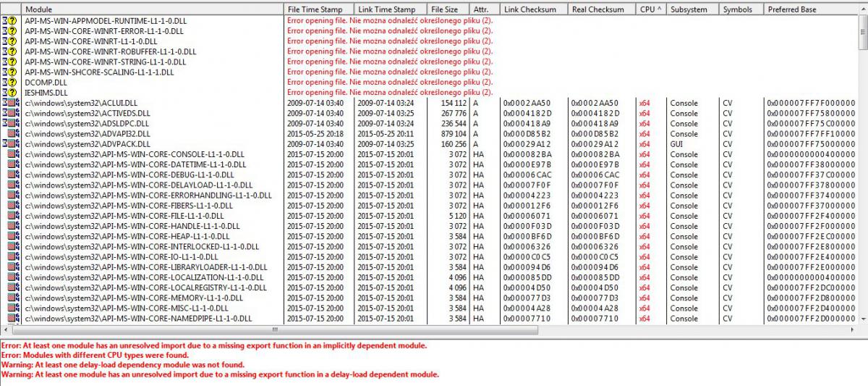868x386 pixels.
Task: Click the warning that a delay-load dependency was not found
Action: tap(123, 365)
